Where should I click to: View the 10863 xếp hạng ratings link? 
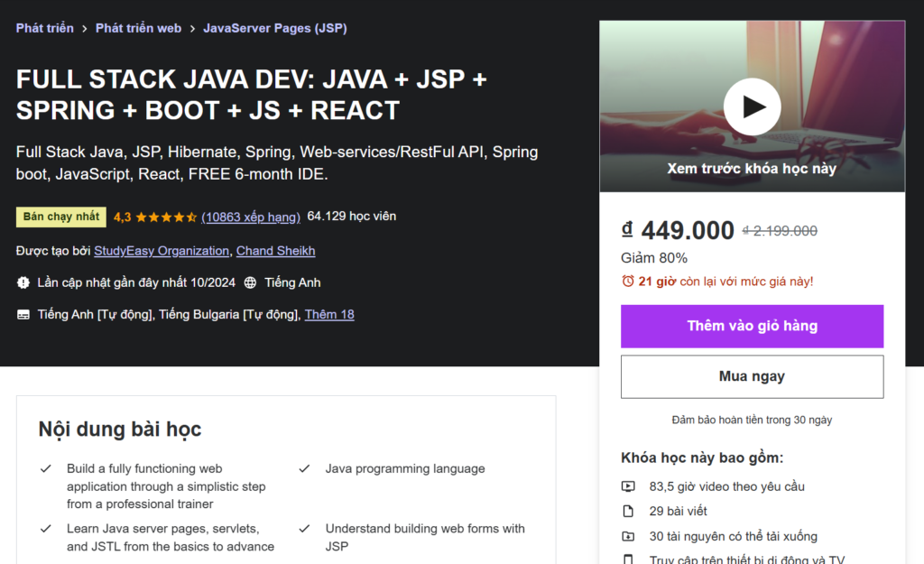[250, 217]
